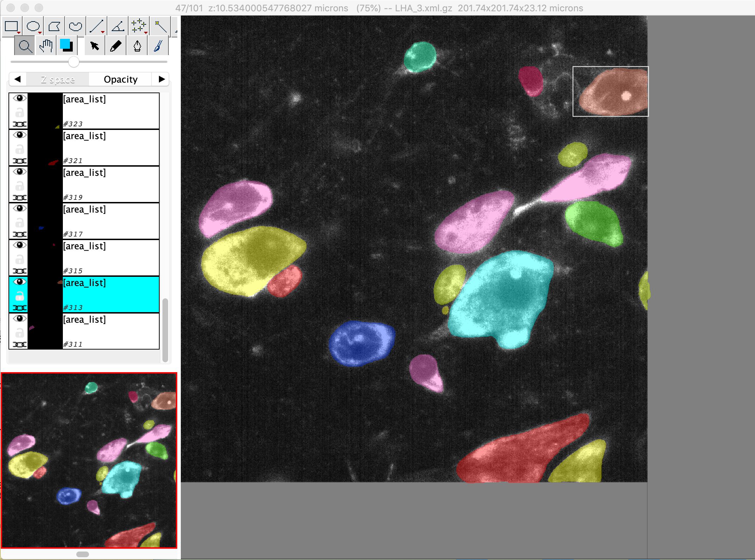Viewport: 755px width, 560px height.
Task: Click the link icon of area_list #311
Action: pos(20,345)
